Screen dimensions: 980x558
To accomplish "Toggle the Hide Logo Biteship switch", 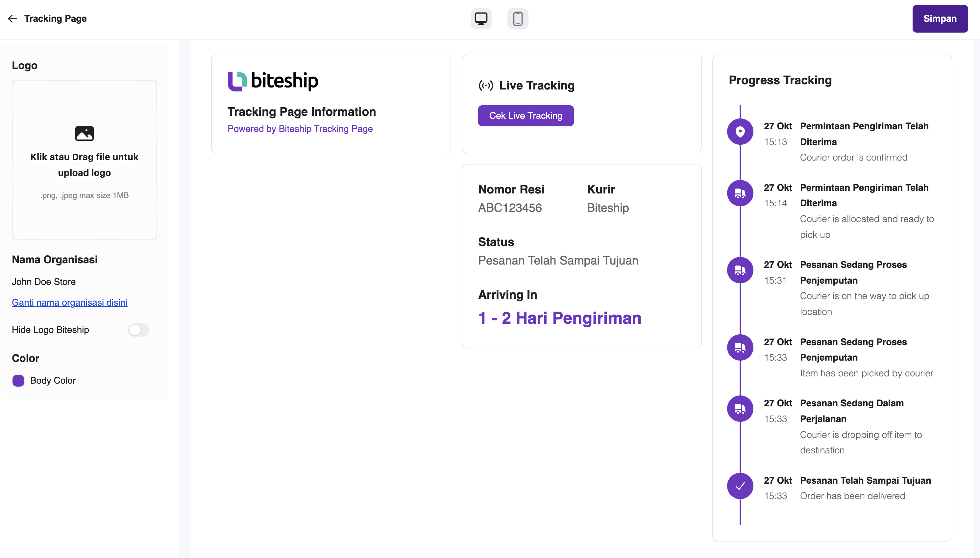I will pos(139,330).
